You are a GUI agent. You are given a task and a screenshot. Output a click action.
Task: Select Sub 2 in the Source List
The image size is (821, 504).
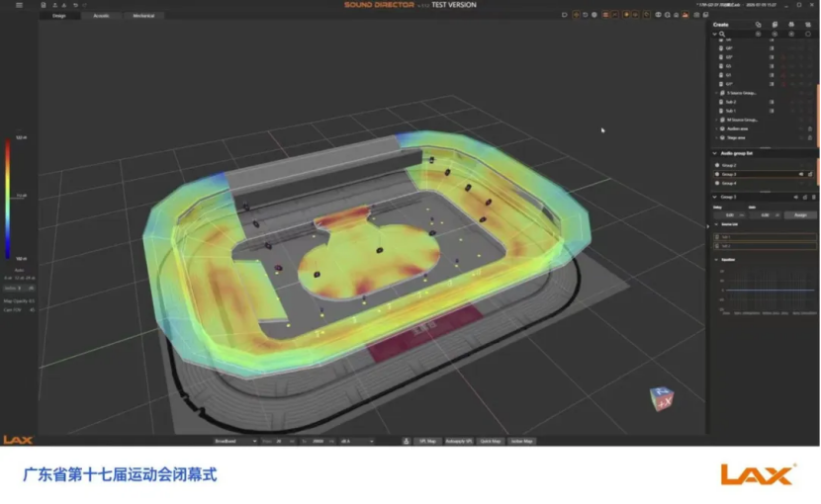(766, 246)
